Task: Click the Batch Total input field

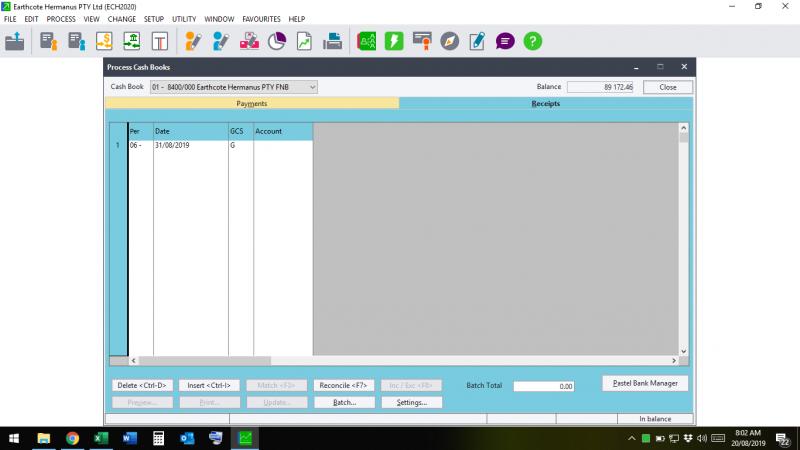Action: pyautogui.click(x=544, y=386)
